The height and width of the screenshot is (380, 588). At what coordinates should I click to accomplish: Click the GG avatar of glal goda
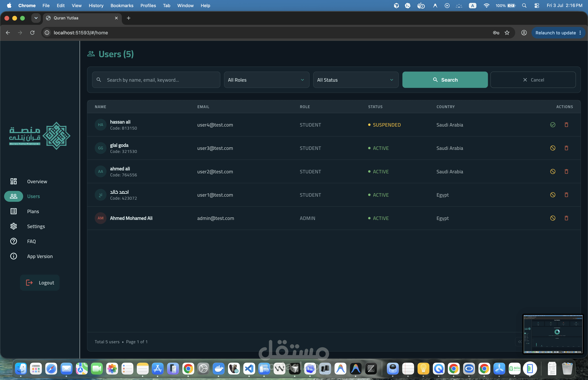pos(100,148)
